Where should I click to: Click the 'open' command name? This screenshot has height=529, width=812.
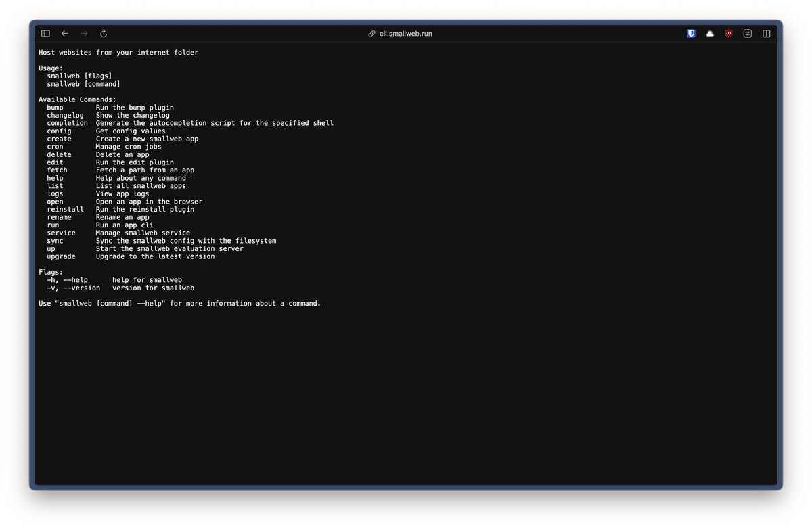point(55,202)
